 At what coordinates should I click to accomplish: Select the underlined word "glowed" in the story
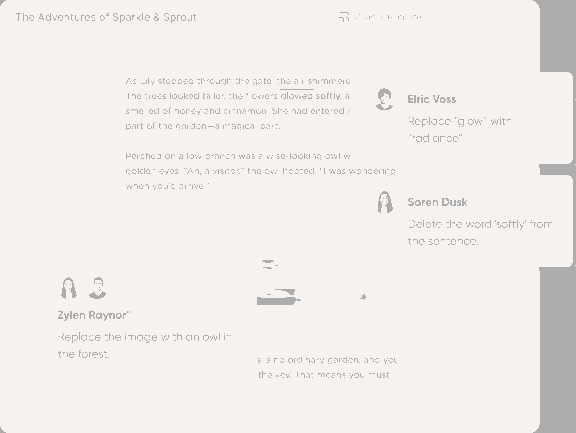pyautogui.click(x=297, y=96)
